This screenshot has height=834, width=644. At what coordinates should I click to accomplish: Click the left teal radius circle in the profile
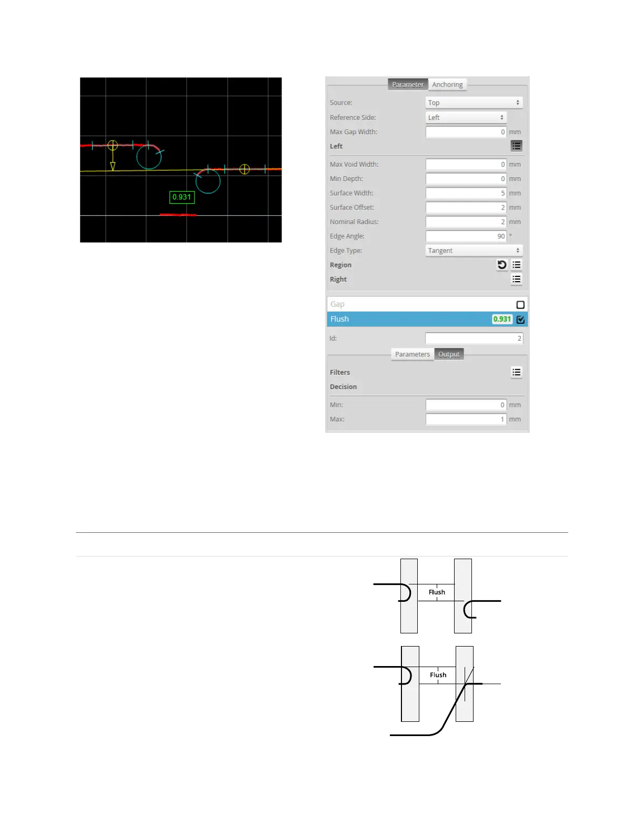pyautogui.click(x=149, y=157)
